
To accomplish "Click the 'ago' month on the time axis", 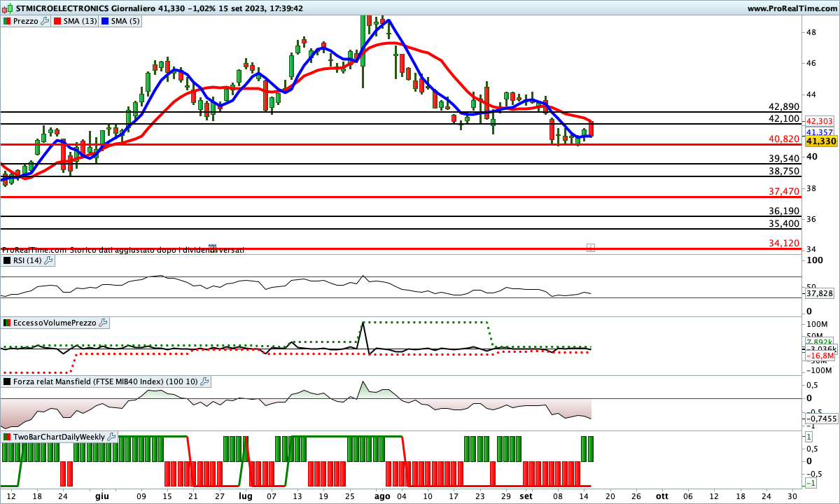I will [x=382, y=495].
